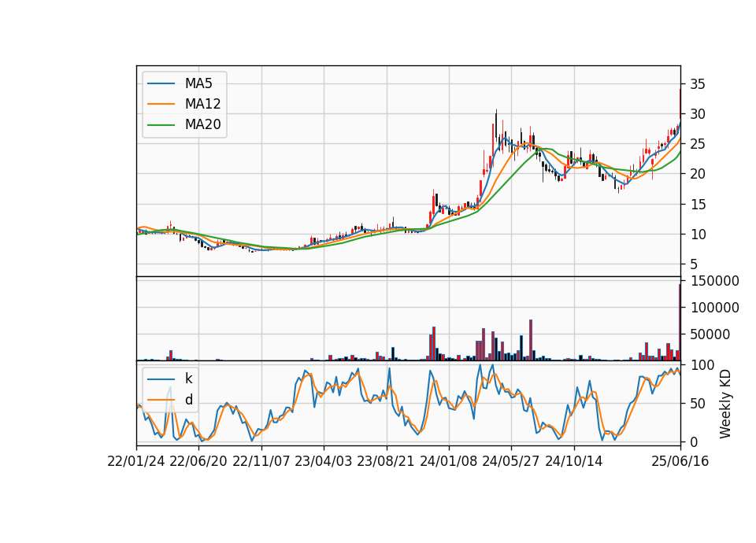756x543 pixels.
Task: Click the blue k legend line sample
Action: point(161,379)
